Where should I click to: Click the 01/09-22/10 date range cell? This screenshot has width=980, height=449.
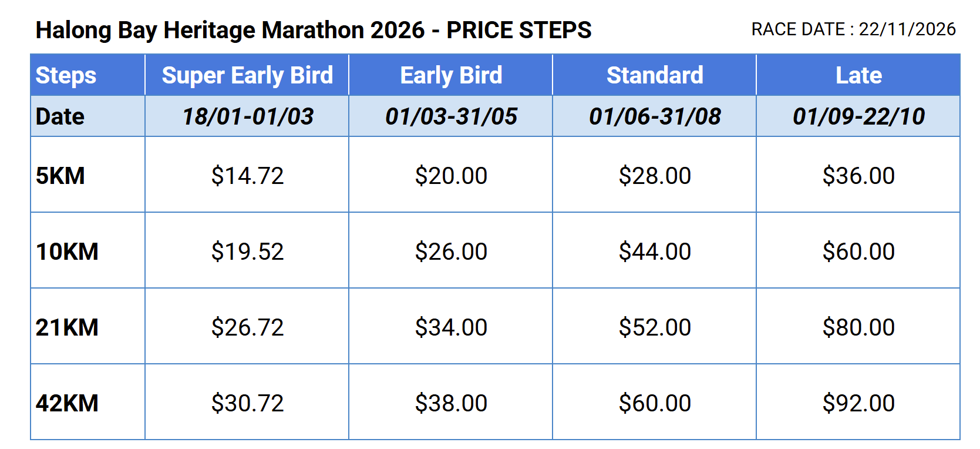[858, 116]
